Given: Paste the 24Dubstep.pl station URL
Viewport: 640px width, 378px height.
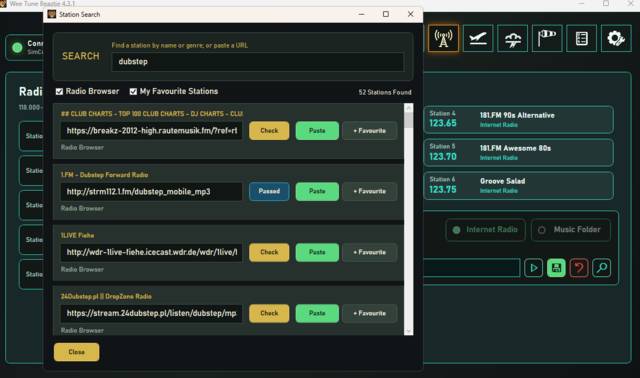Looking at the screenshot, I should pyautogui.click(x=317, y=313).
